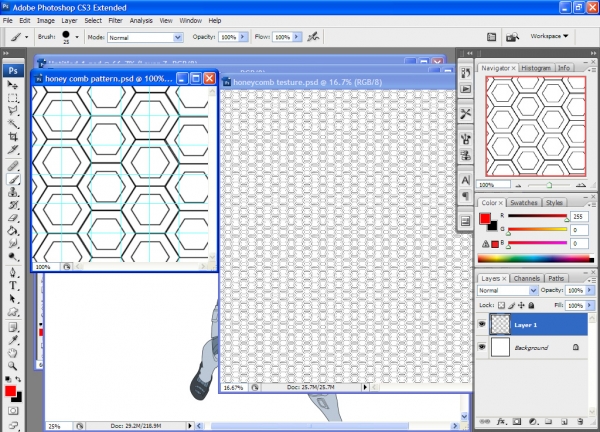The width and height of the screenshot is (600, 432).
Task: Open the Image menu
Action: coord(46,21)
